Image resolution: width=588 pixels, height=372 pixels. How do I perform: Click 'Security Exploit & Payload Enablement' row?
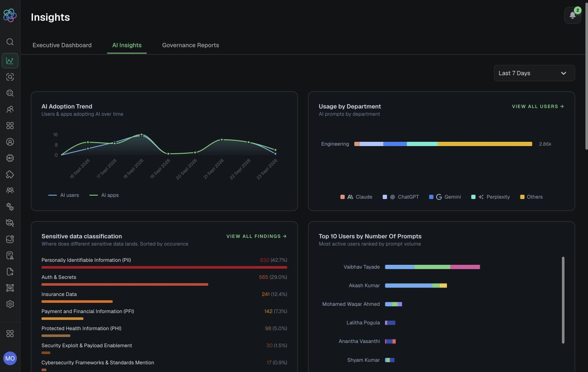[164, 348]
